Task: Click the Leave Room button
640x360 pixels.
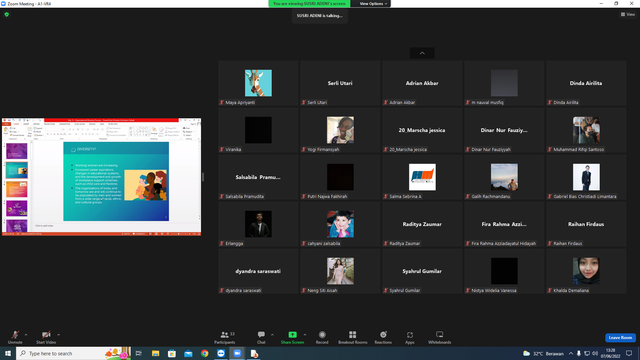Action: pos(620,338)
